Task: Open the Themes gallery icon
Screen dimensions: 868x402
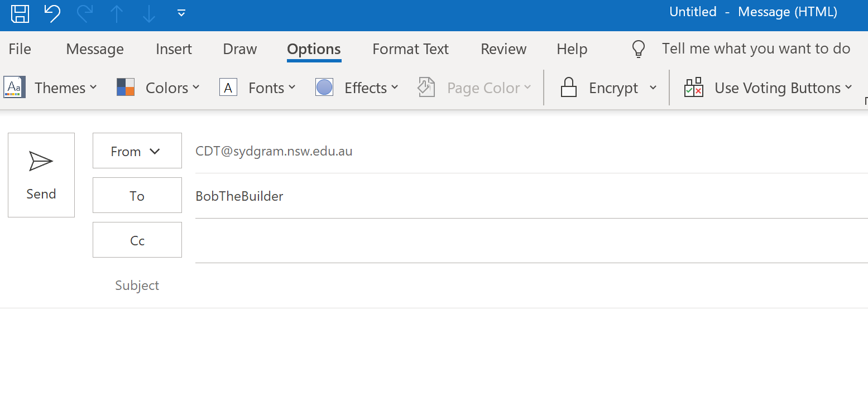Action: pyautogui.click(x=14, y=87)
